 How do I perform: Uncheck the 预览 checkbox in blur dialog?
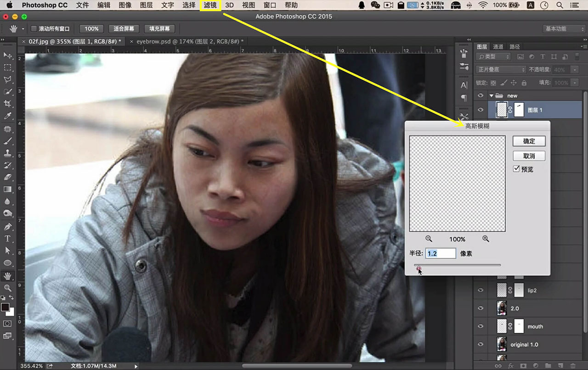point(516,169)
